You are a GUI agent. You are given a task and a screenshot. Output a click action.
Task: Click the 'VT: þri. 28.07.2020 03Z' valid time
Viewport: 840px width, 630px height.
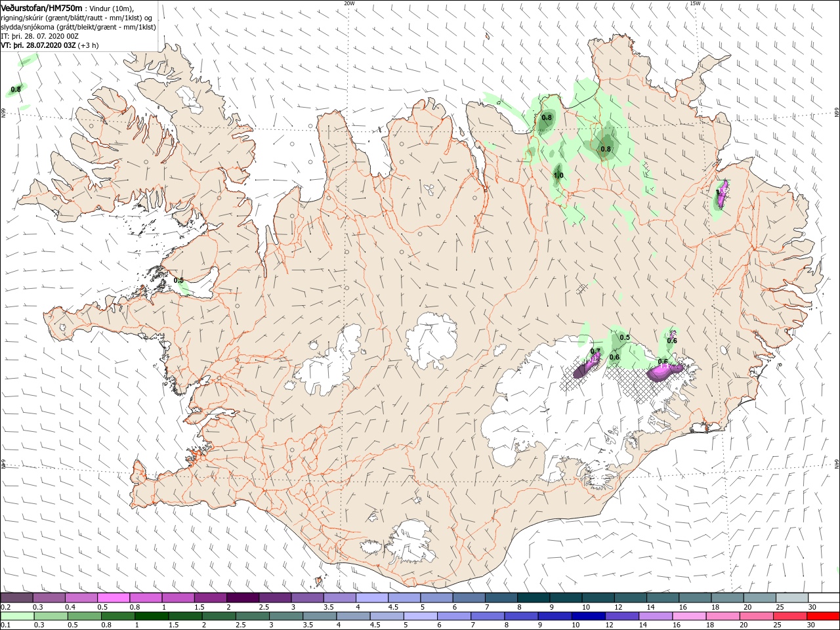pos(38,45)
